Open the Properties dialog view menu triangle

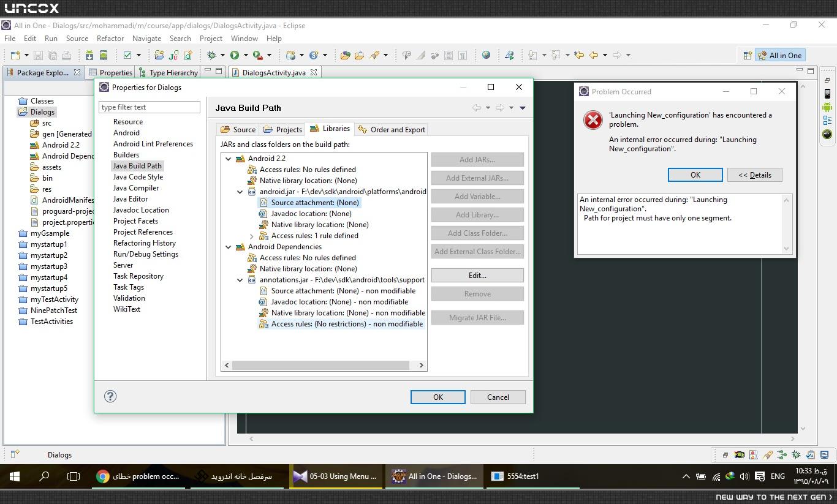click(523, 108)
